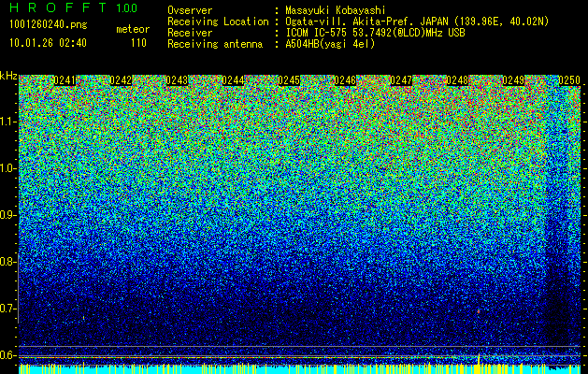This screenshot has height=374, width=588.
Task: Click the yellow spike peak below 0248
Action: (x=479, y=355)
